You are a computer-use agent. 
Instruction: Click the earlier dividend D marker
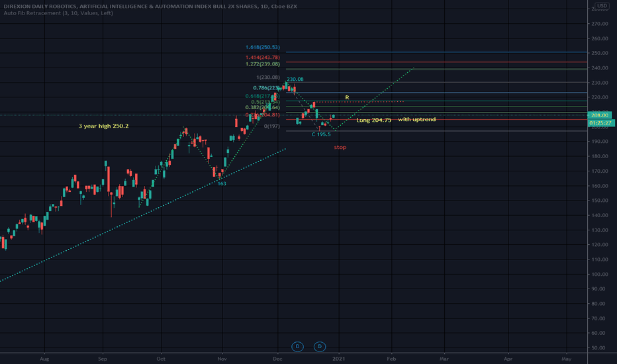[x=297, y=346]
